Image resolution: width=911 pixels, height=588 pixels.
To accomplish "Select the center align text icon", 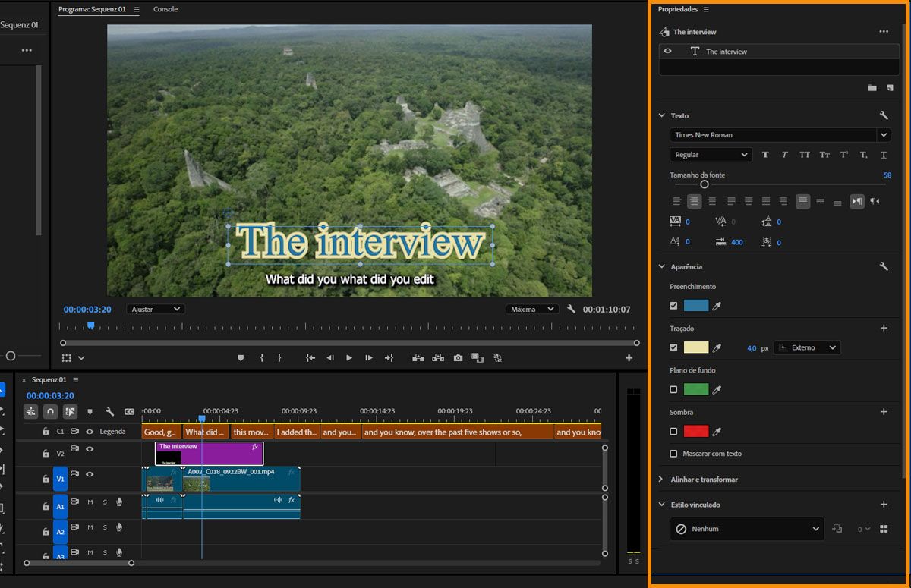I will click(x=694, y=202).
